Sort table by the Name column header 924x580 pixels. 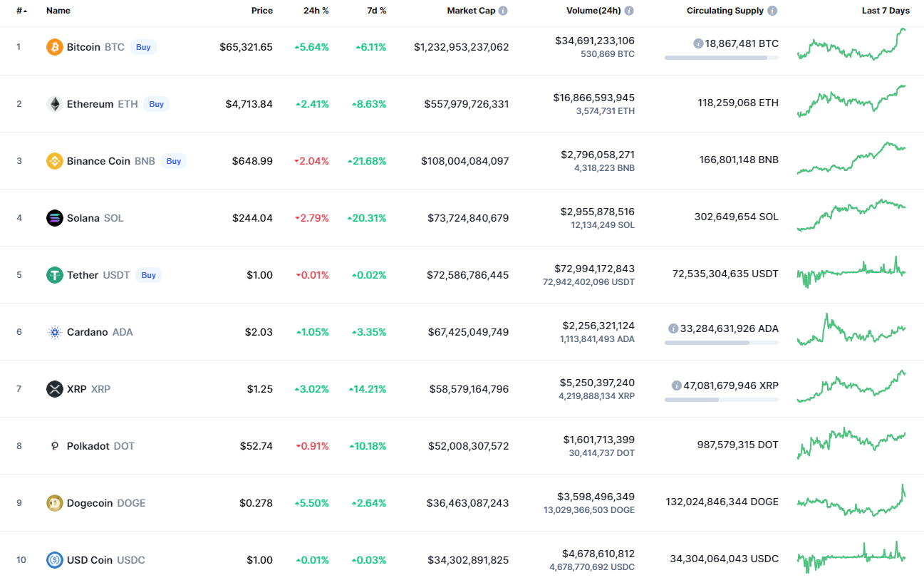point(58,11)
